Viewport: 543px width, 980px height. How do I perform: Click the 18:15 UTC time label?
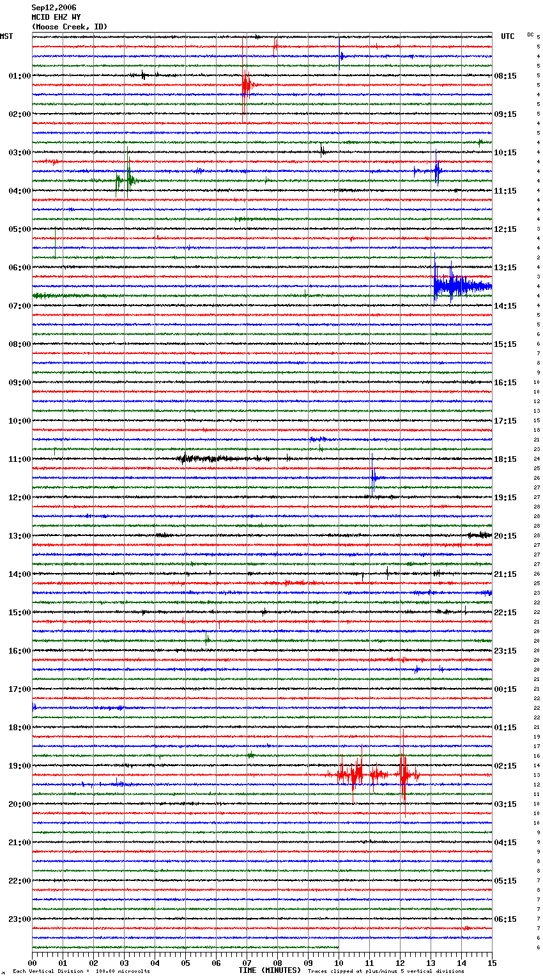tap(505, 459)
